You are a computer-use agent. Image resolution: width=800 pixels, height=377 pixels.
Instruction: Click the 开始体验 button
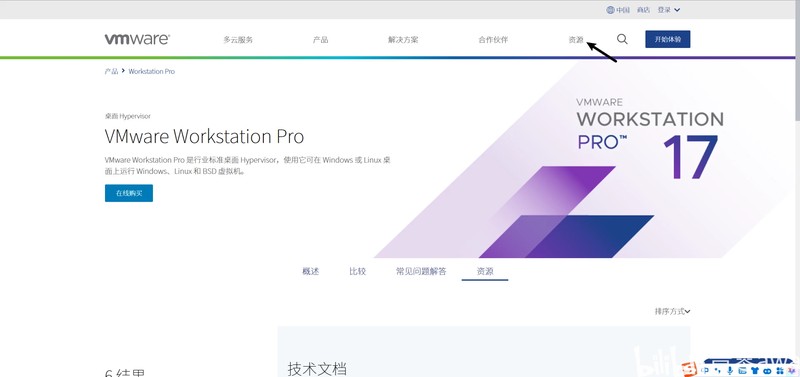coord(667,39)
